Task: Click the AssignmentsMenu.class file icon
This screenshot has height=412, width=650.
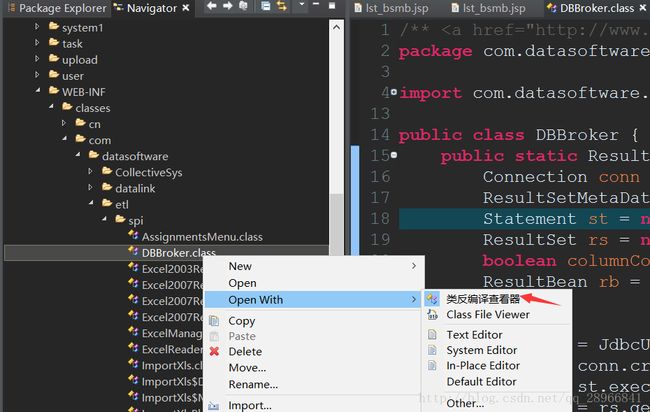Action: coord(133,235)
